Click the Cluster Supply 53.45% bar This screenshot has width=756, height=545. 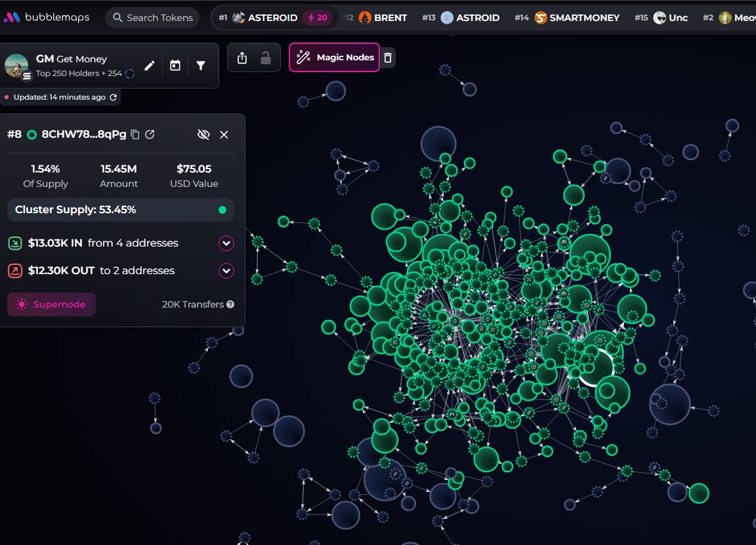tap(121, 210)
